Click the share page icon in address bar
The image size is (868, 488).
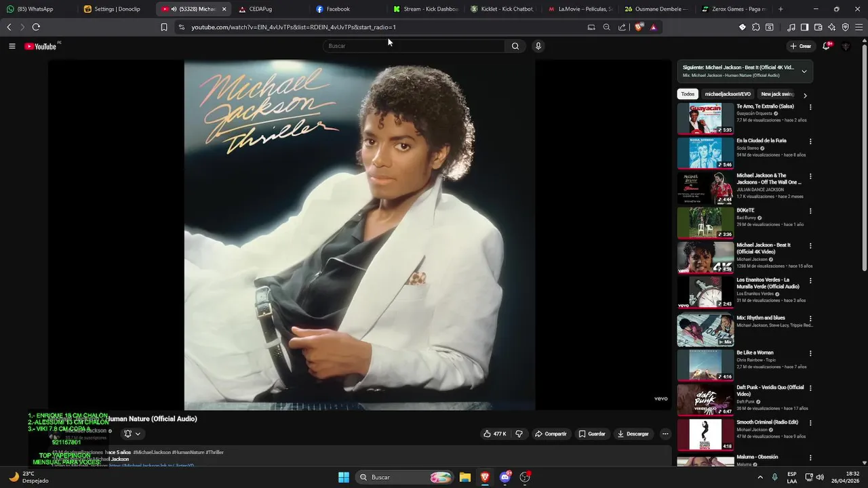(623, 27)
